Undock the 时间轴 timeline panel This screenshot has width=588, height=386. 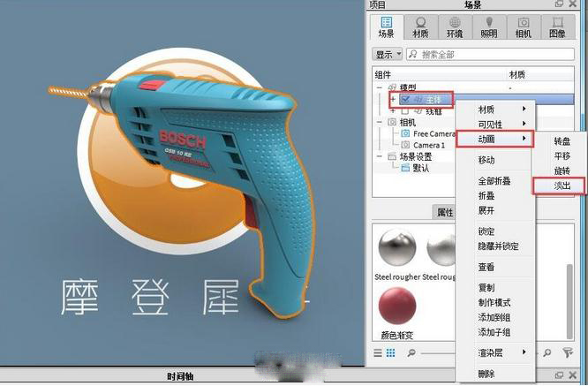pyautogui.click(x=559, y=375)
